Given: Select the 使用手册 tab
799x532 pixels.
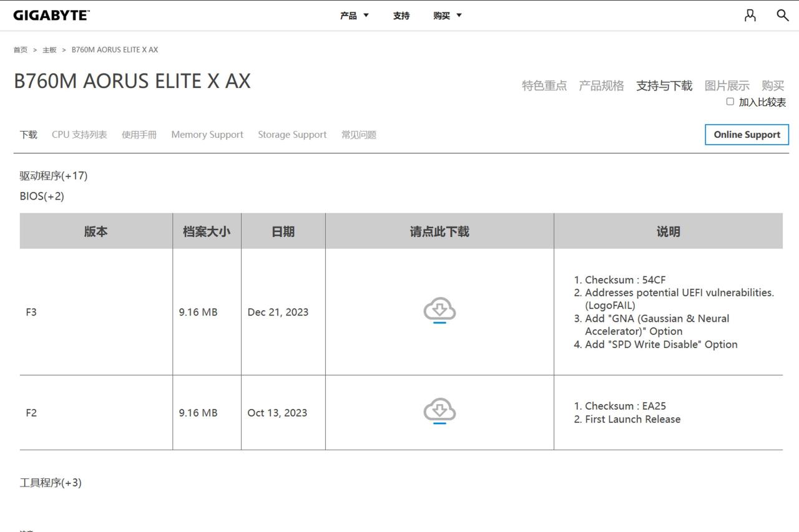Looking at the screenshot, I should tap(139, 135).
